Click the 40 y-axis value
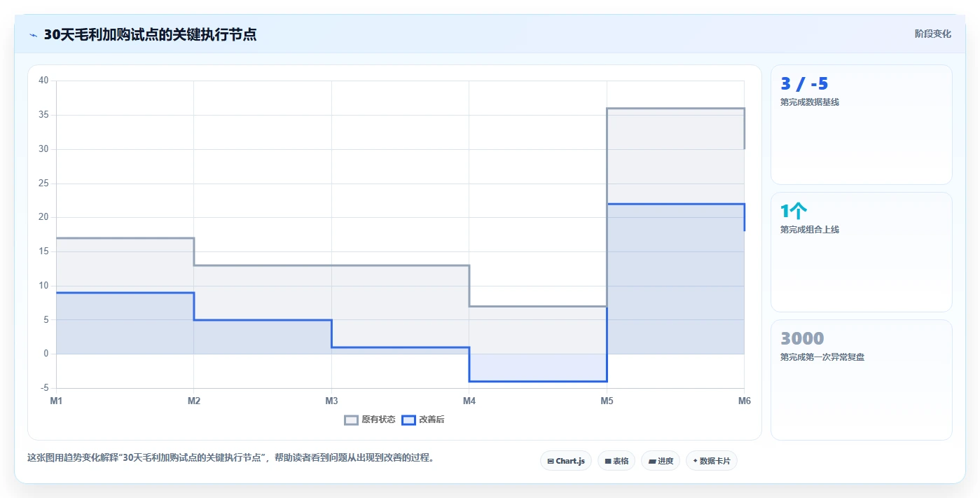The width and height of the screenshot is (980, 498). [x=43, y=81]
